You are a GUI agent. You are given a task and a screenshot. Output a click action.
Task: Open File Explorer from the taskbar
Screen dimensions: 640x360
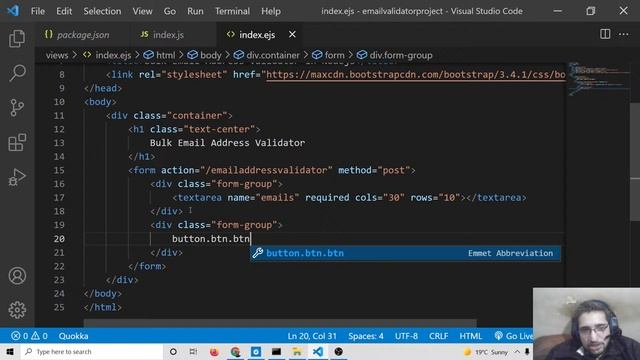(297, 351)
